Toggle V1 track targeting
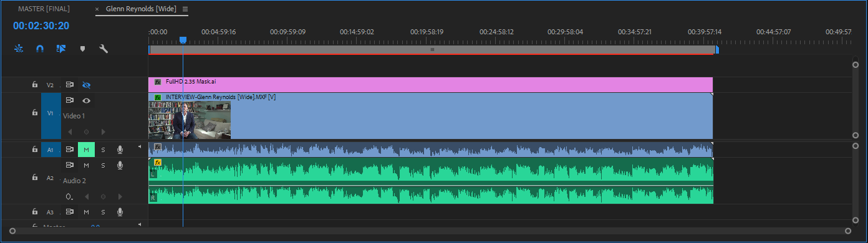The width and height of the screenshot is (868, 243). pos(51,116)
